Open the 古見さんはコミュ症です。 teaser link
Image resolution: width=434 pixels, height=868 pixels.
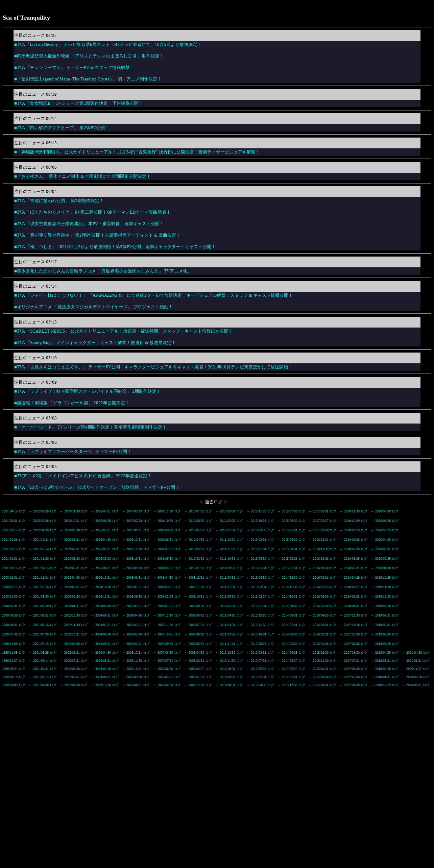point(153,367)
